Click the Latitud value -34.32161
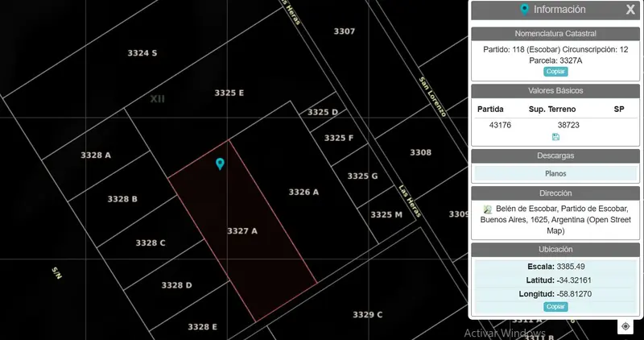644x340 pixels. 574,280
